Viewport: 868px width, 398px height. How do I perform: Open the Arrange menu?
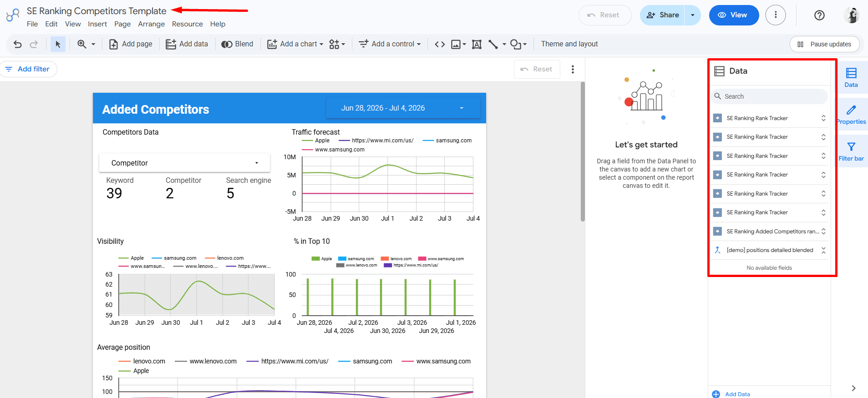click(152, 24)
